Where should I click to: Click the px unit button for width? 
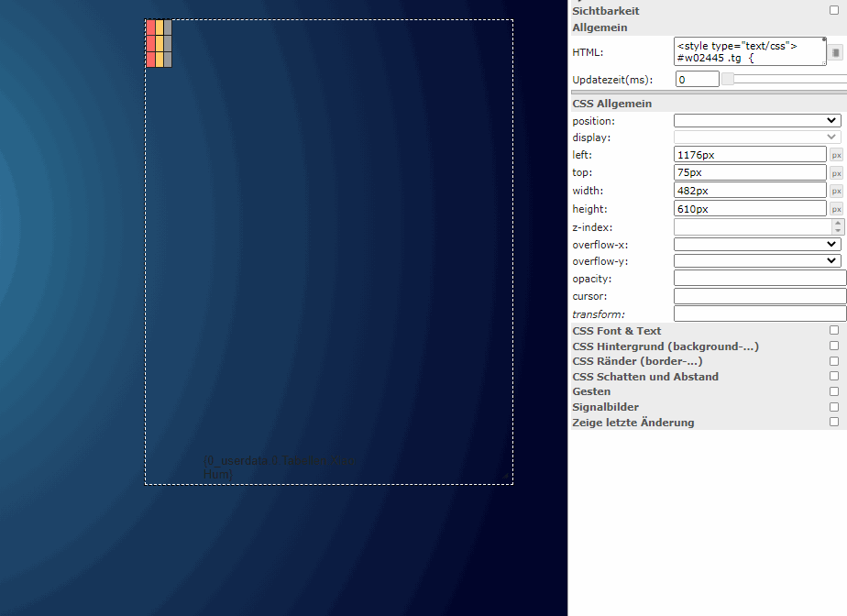click(836, 191)
